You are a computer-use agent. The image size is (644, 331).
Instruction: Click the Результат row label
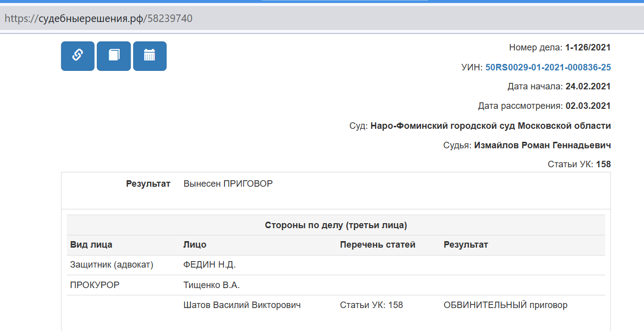(148, 184)
